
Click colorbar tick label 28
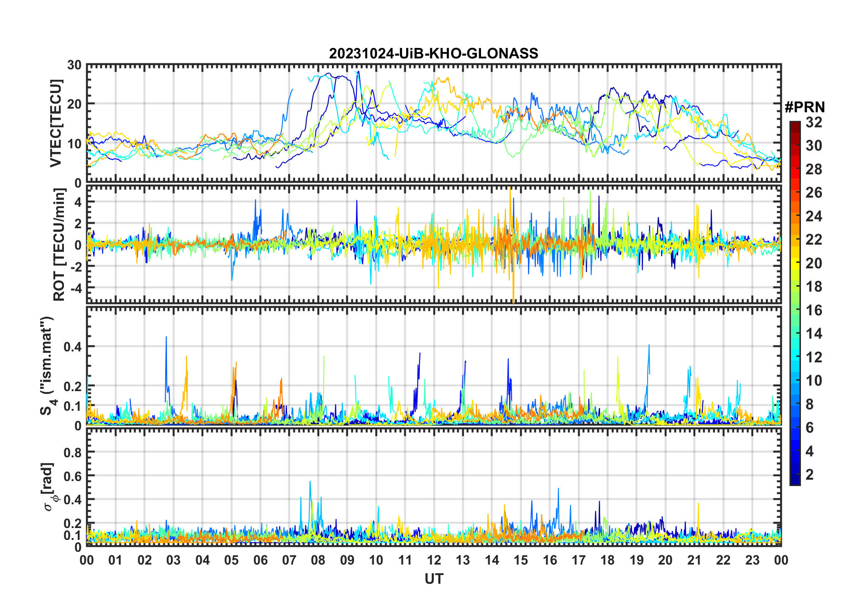814,169
